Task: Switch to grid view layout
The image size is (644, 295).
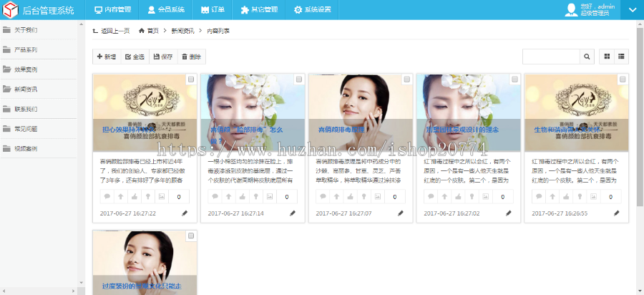Action: pyautogui.click(x=607, y=57)
